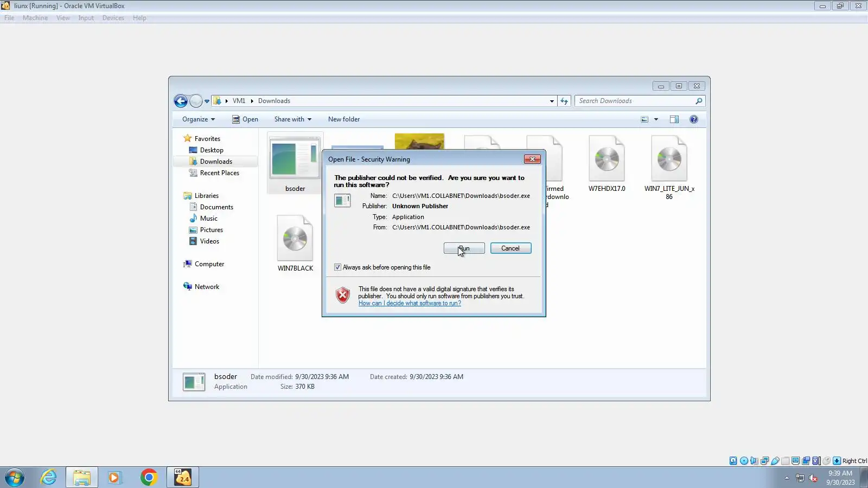The image size is (868, 488).
Task: Click Run in the Security Warning dialog
Action: coord(464,248)
